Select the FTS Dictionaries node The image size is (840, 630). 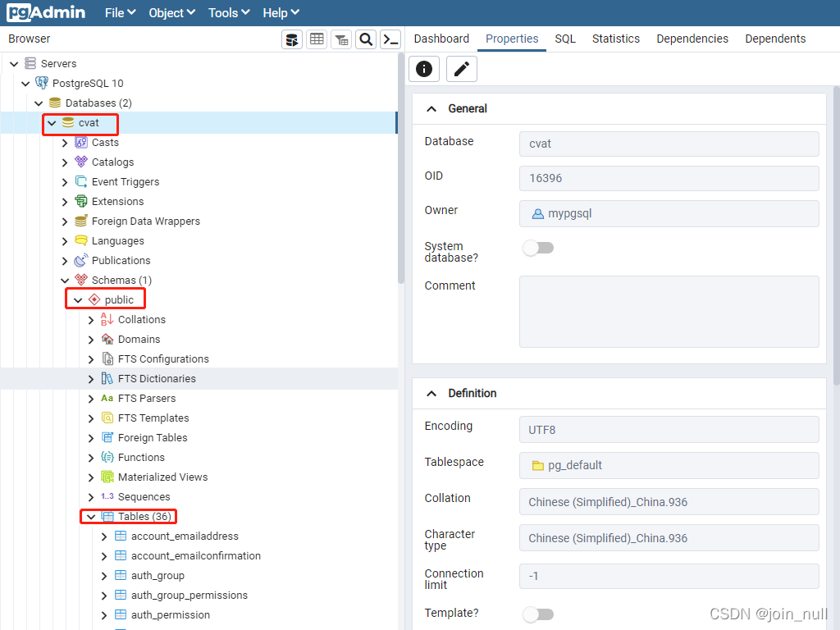pyautogui.click(x=157, y=379)
